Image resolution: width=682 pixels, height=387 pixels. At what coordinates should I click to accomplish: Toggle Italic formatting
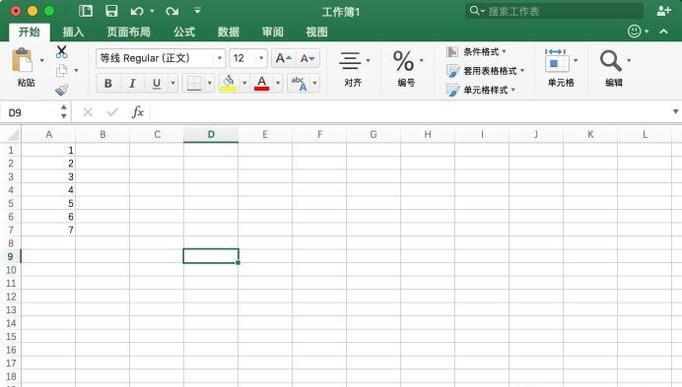132,83
